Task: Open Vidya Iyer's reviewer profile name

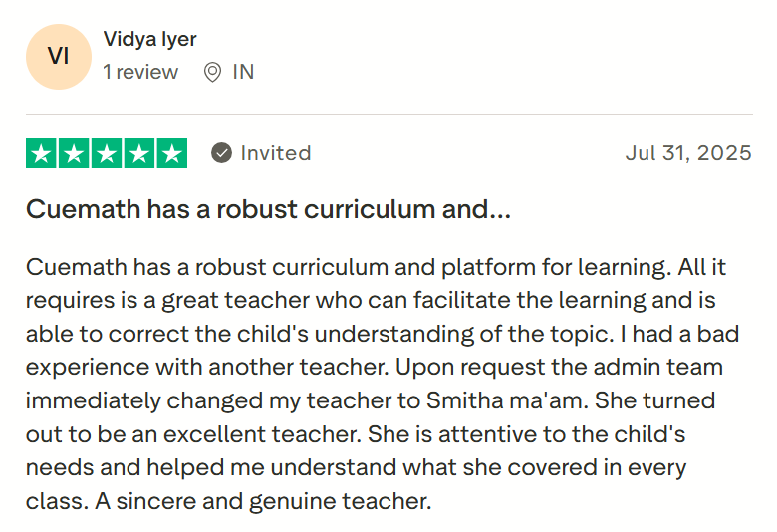Action: point(149,39)
